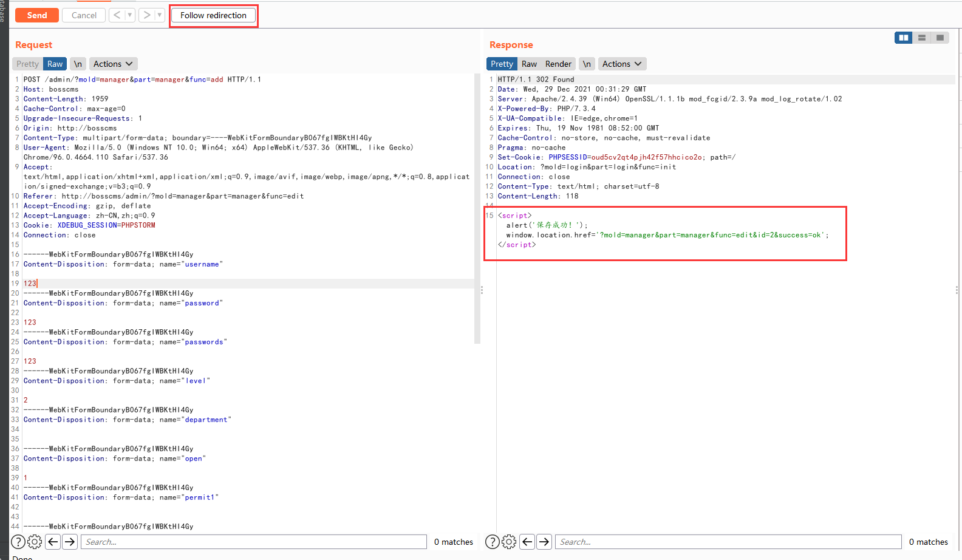
Task: Select combined tabbed layout icon
Action: point(940,38)
